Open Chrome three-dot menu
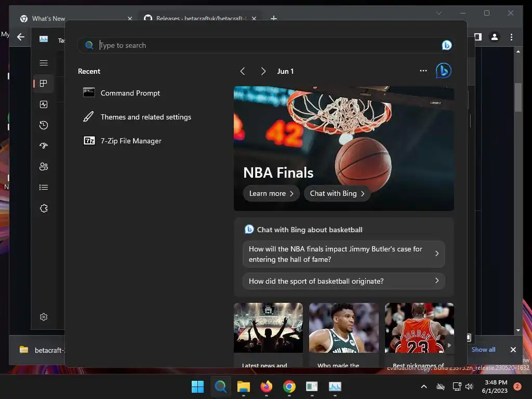This screenshot has width=532, height=399. 511,37
